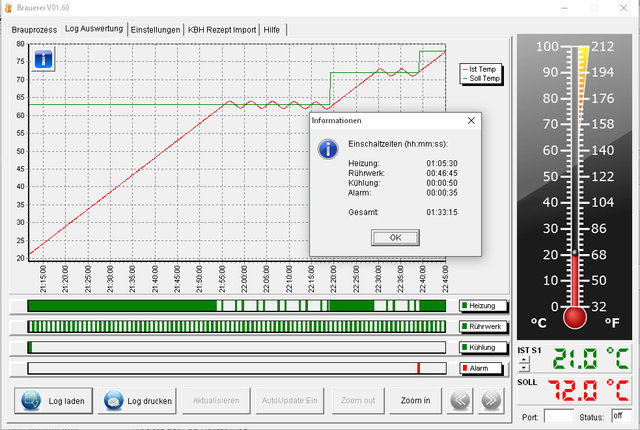Click the blue info icon on chart
640x430 pixels.
tap(44, 59)
